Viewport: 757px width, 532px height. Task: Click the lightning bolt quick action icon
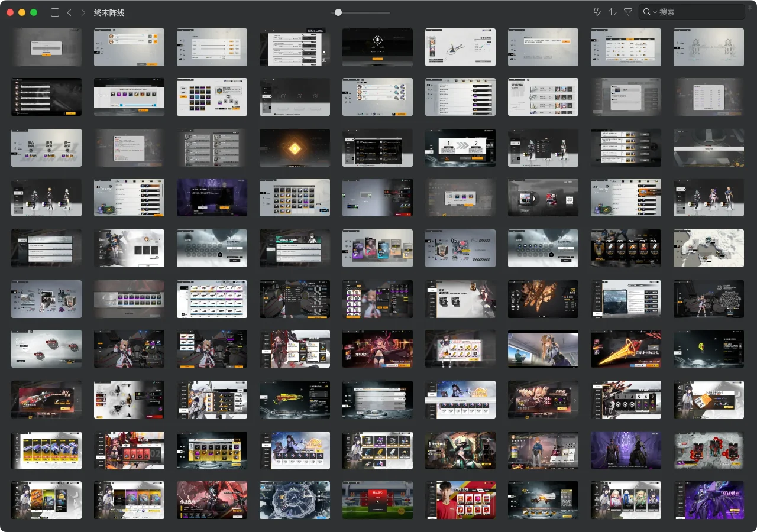(597, 12)
